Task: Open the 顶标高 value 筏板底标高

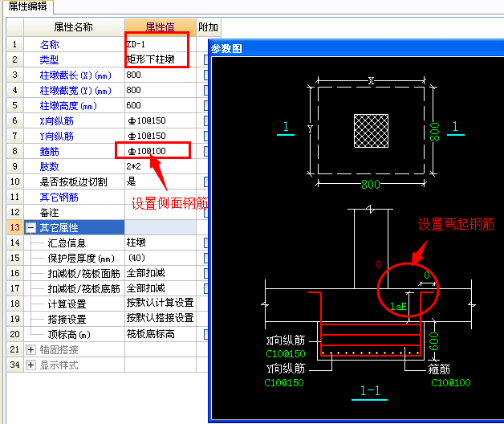Action: tap(160, 335)
